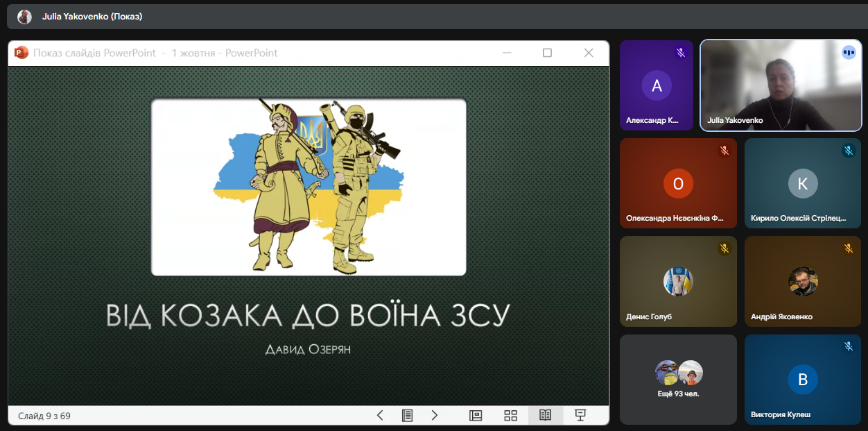Switch to Normal view icon
Image resolution: width=868 pixels, height=431 pixels.
[476, 415]
